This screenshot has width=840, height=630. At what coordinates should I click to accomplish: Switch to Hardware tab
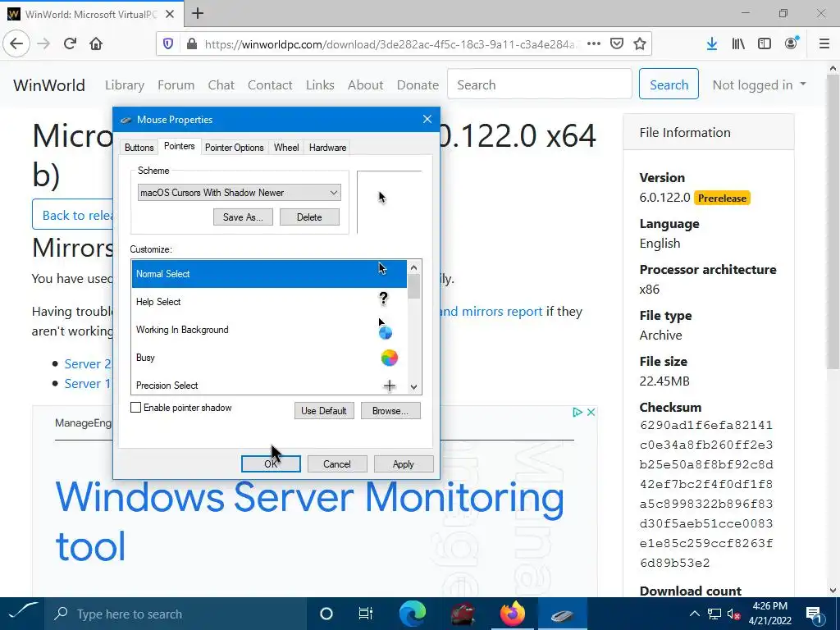[x=328, y=148]
